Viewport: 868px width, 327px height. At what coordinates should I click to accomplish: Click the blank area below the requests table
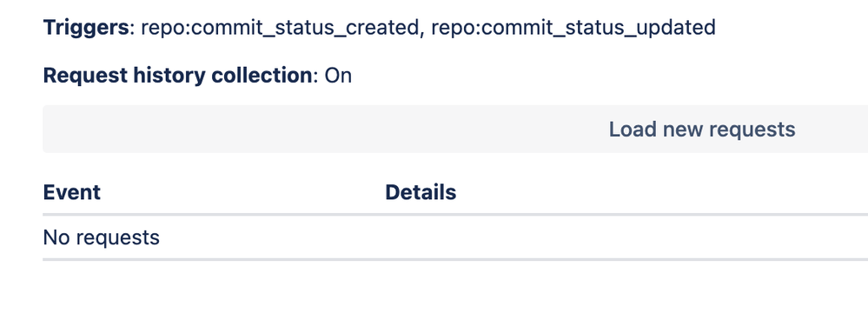455,294
